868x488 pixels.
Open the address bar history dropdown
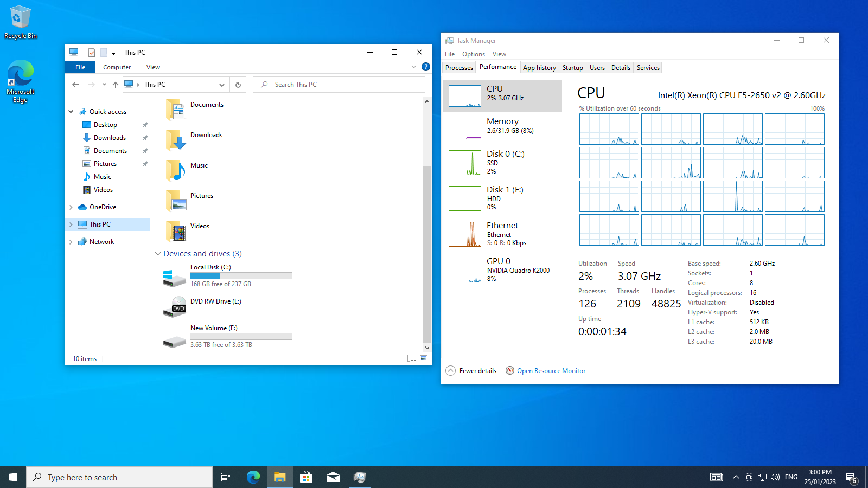221,85
